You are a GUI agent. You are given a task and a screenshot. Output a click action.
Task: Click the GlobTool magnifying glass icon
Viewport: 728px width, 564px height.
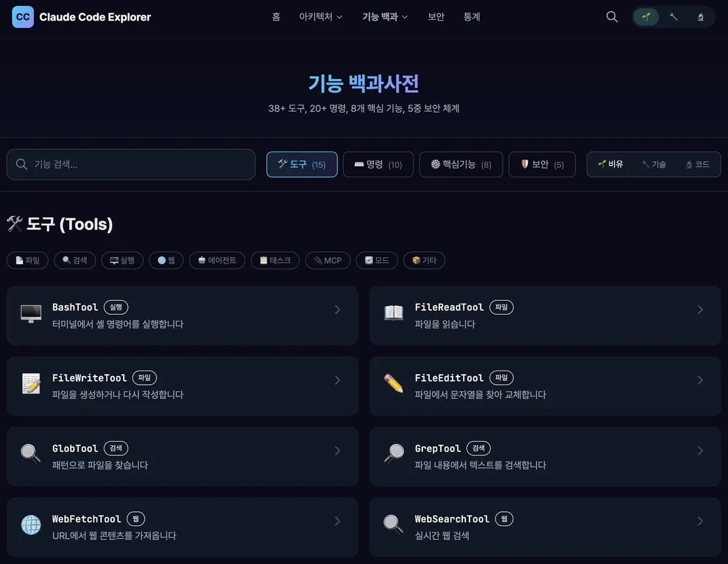coord(31,454)
